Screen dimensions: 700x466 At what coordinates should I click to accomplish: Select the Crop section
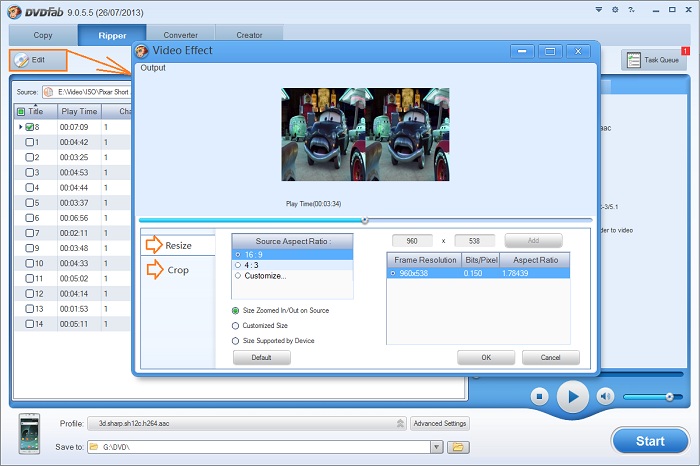178,270
